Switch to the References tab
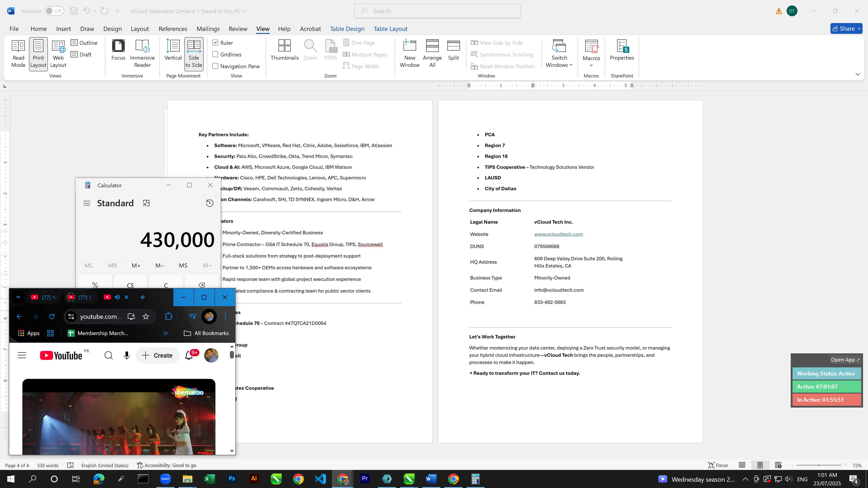The width and height of the screenshot is (868, 488). point(173,29)
